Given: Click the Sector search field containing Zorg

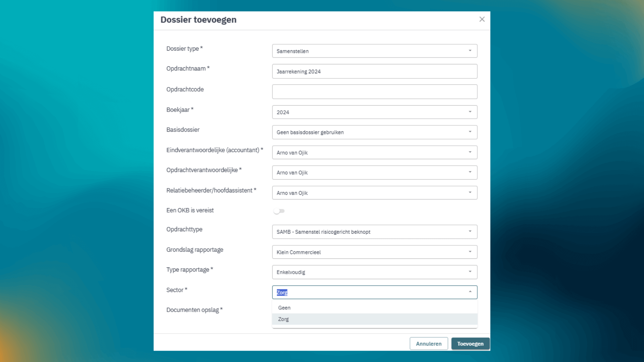Looking at the screenshot, I should [x=369, y=292].
